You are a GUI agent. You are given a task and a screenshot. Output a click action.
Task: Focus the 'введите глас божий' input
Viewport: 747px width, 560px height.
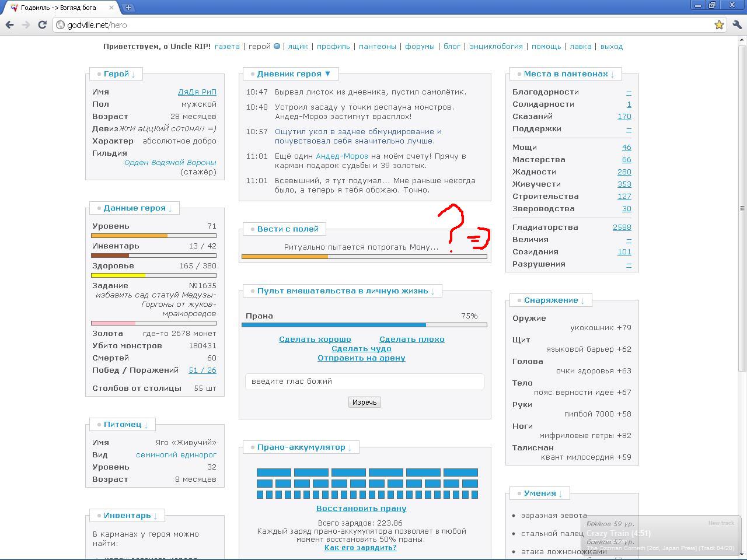365,381
